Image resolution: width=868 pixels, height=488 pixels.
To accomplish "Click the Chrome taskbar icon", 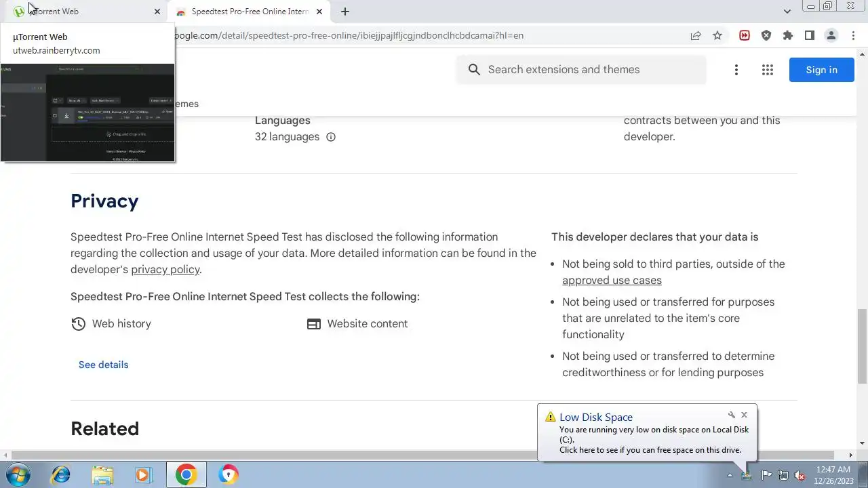I will [x=186, y=474].
